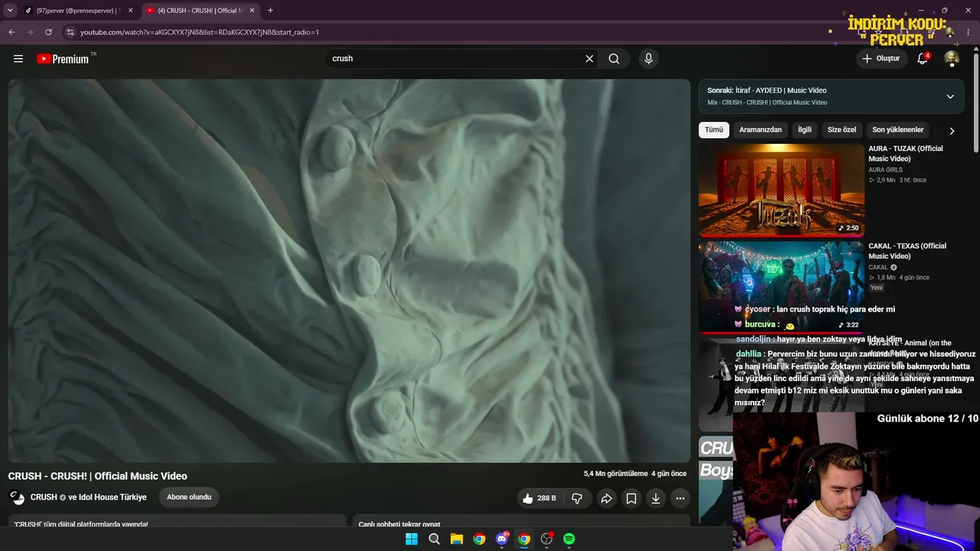
Task: Start voice search with the microphone
Action: pos(648,59)
